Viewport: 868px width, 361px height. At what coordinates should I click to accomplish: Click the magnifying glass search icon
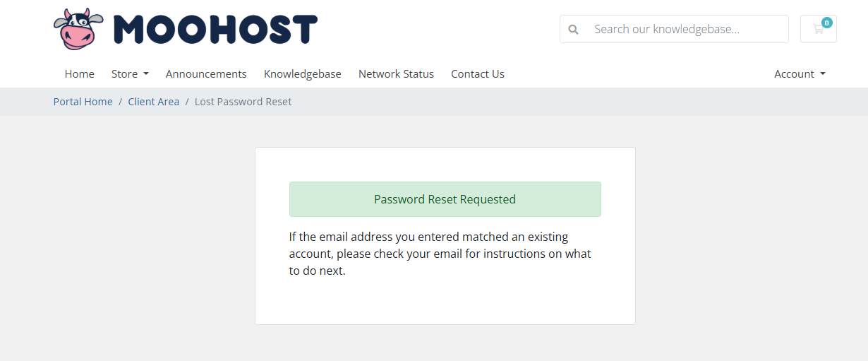[574, 30]
